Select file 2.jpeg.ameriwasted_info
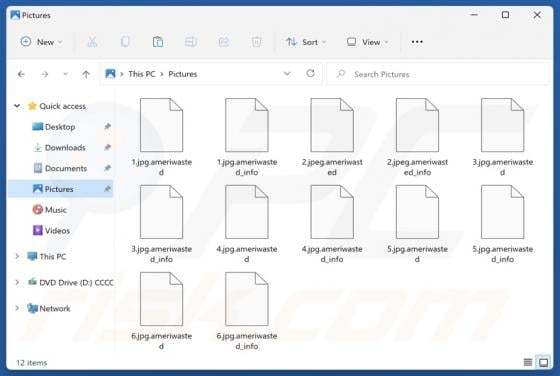 click(x=417, y=137)
